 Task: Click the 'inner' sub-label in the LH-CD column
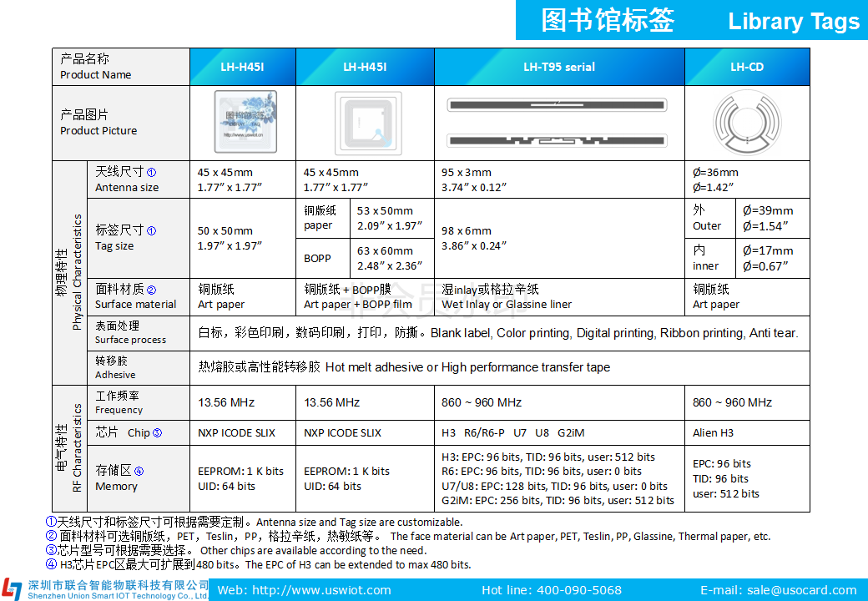point(706,266)
